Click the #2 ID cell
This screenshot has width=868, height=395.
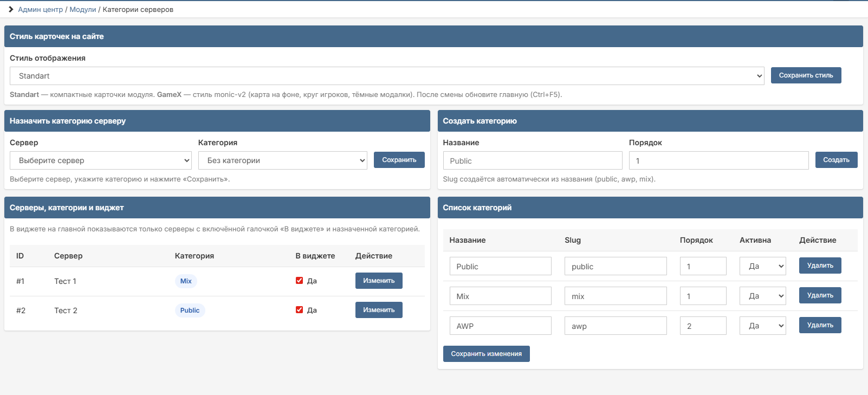[21, 310]
